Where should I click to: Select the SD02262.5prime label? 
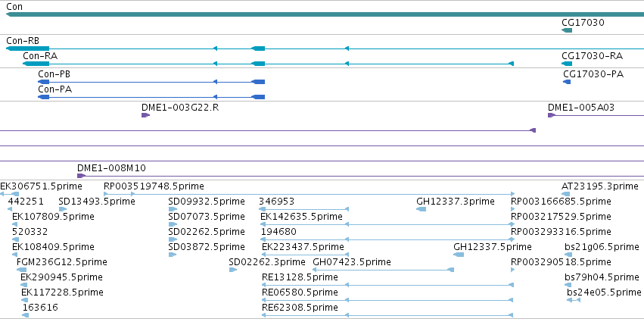click(x=207, y=231)
